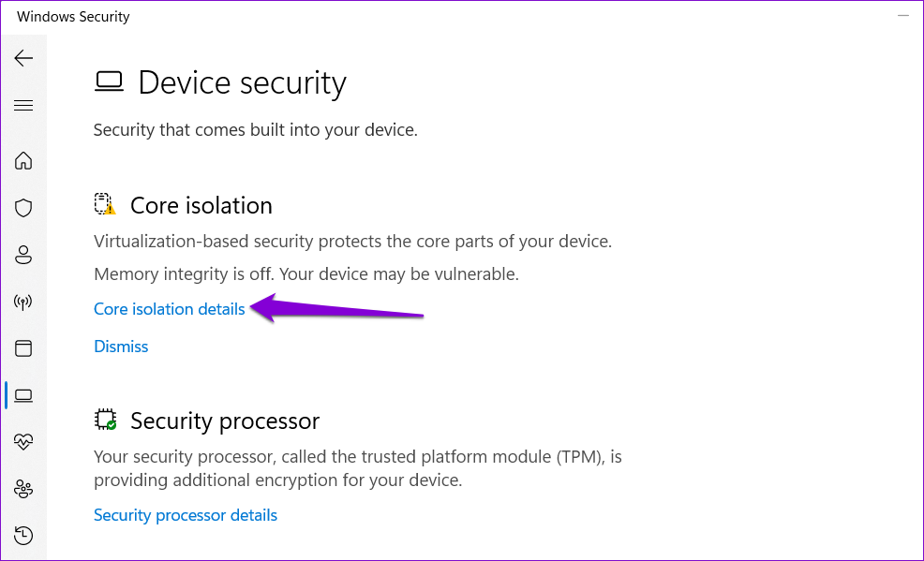924x561 pixels.
Task: Open Account protection person icon
Action: click(23, 255)
